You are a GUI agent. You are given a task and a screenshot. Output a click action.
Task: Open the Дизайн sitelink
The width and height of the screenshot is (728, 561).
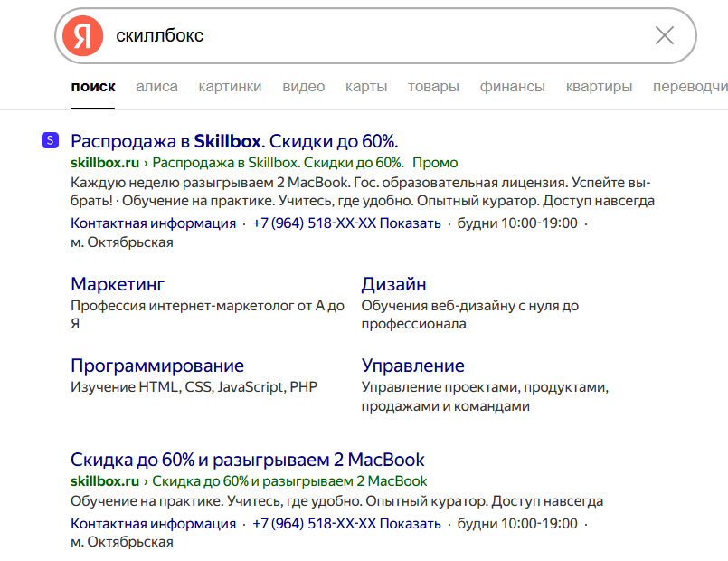(393, 285)
